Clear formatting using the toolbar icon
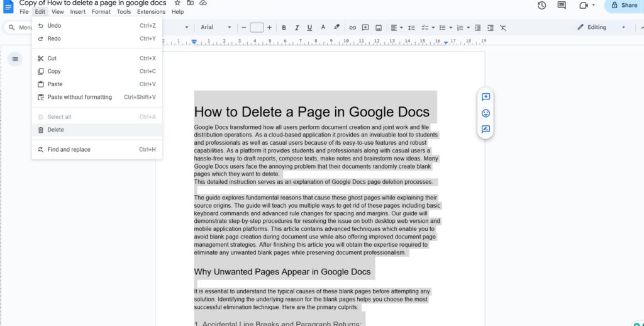644x326 pixels. coord(503,28)
